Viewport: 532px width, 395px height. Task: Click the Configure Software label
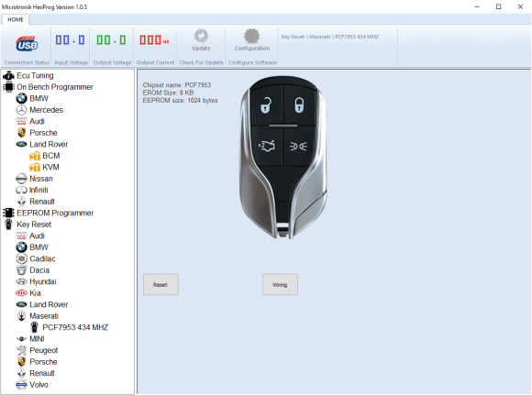(252, 62)
